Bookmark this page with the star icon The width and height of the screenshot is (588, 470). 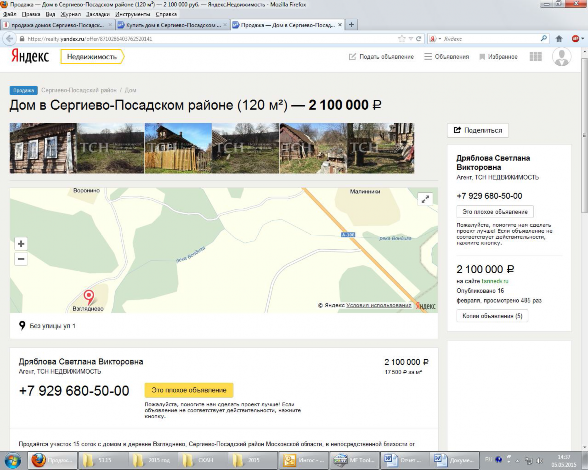point(402,39)
